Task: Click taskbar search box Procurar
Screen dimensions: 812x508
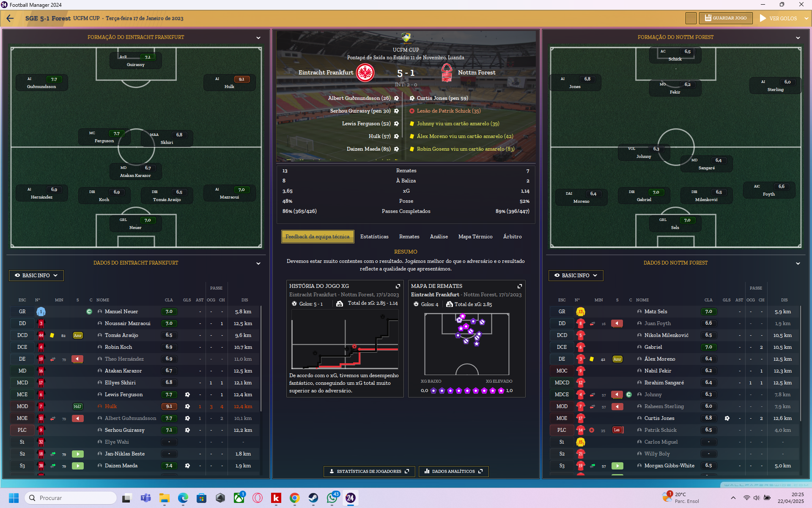Action: tap(71, 498)
